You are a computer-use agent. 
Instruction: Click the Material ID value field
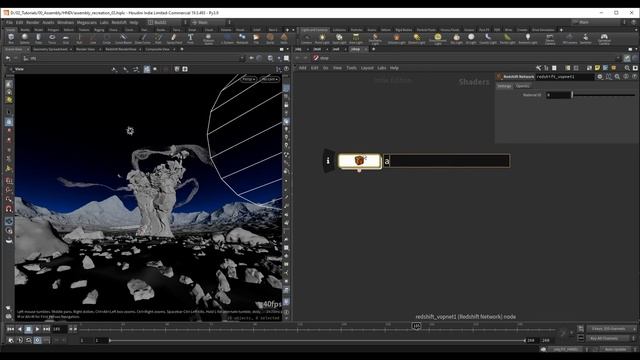(559, 95)
